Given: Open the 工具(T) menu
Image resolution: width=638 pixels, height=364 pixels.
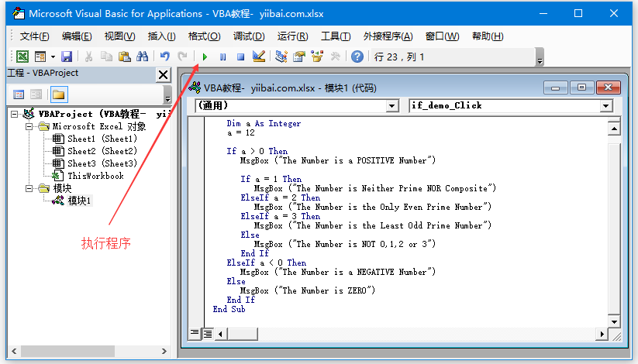Looking at the screenshot, I should (x=336, y=36).
